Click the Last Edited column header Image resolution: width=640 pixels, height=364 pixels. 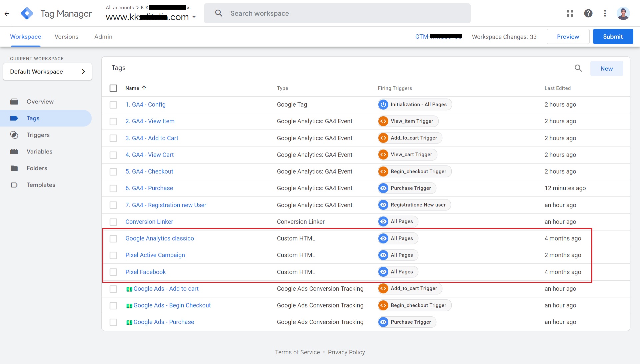click(558, 88)
